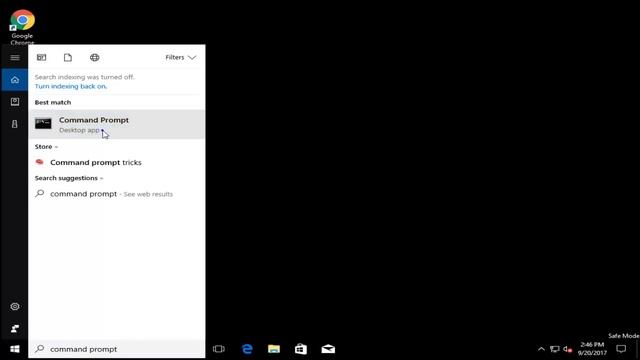Click the red Command prompt tricks app icon
Screen dimensions: 640x360
click(40, 162)
